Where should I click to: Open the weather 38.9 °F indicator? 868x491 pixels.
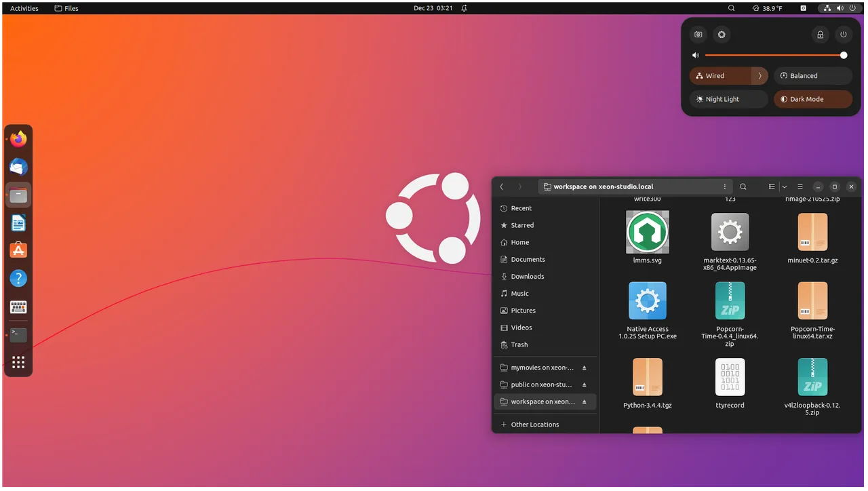(x=767, y=8)
